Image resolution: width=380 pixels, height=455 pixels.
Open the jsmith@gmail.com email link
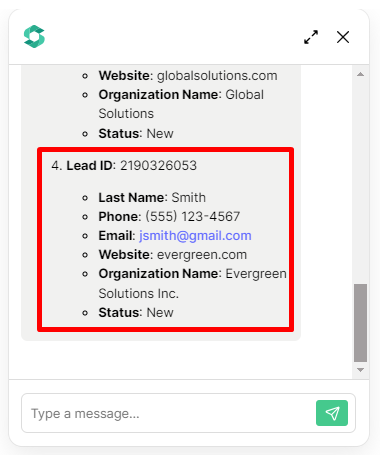pyautogui.click(x=195, y=236)
